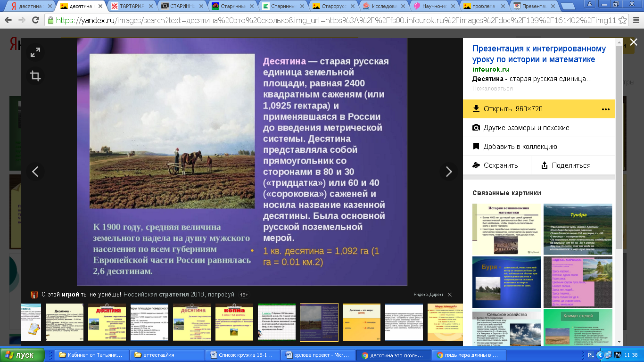Click the browser Forward arrow

tap(22, 21)
